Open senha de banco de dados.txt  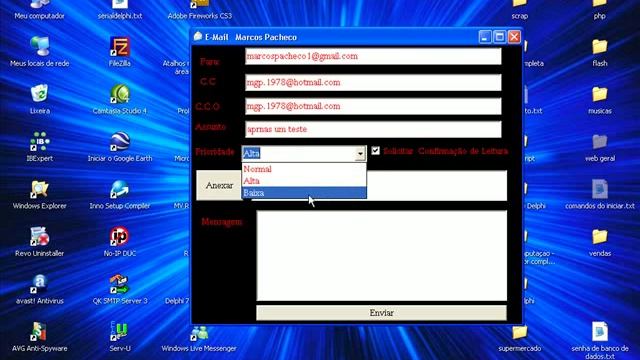600,340
